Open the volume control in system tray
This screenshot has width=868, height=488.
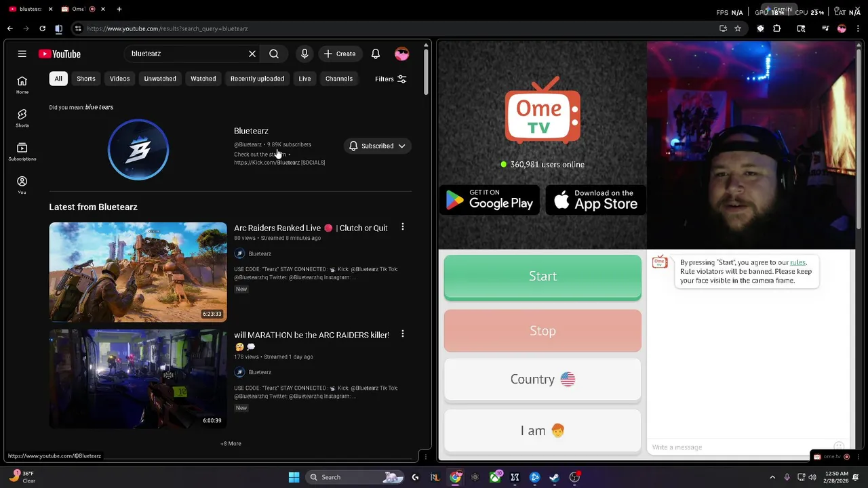coord(812,477)
